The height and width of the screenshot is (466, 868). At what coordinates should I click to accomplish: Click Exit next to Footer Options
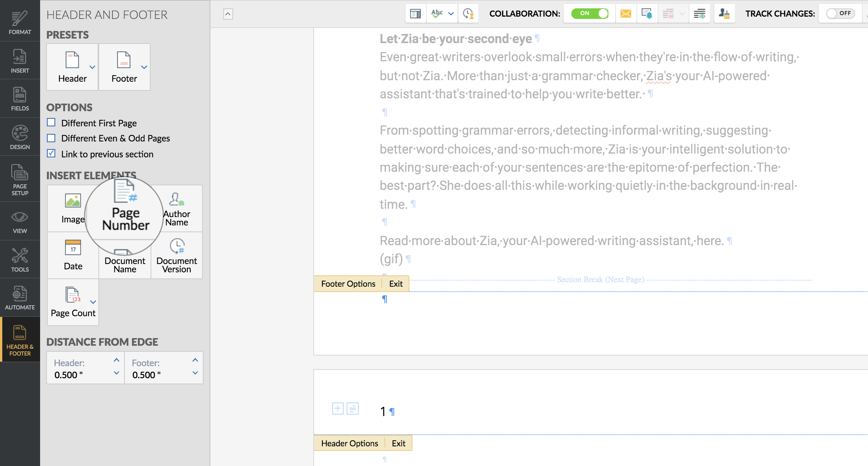pyautogui.click(x=396, y=284)
